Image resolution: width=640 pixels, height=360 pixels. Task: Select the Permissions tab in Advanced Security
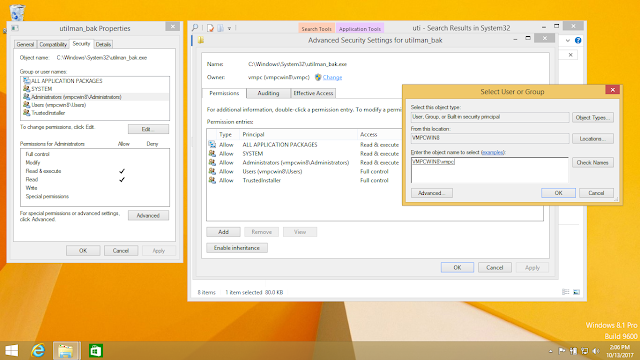click(224, 93)
